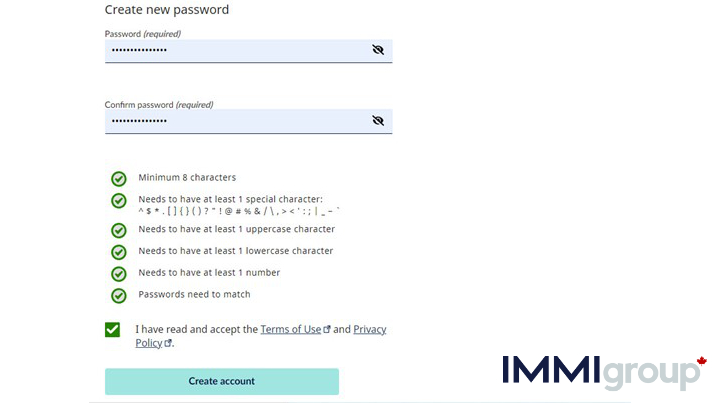
Task: Open the Privacy Policy link
Action: (x=261, y=336)
